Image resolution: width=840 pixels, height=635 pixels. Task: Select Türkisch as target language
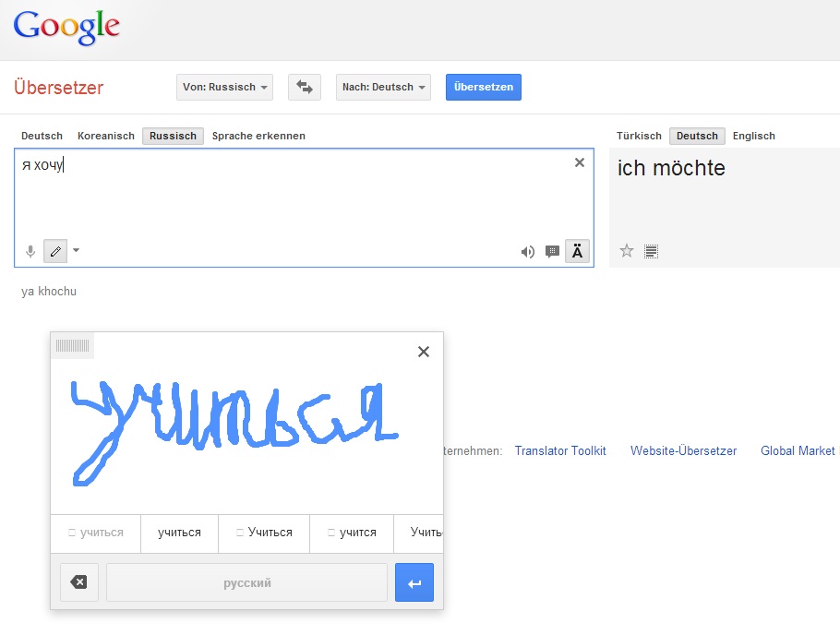pyautogui.click(x=639, y=136)
